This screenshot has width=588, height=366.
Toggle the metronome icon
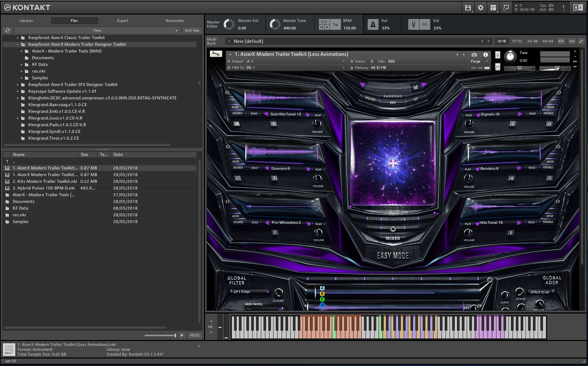tap(373, 25)
